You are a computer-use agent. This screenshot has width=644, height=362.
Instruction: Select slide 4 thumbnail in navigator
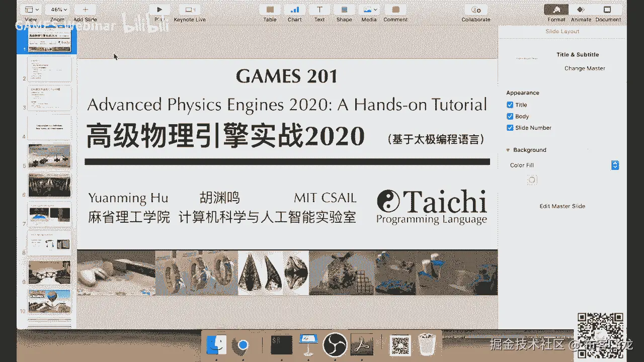click(x=49, y=128)
